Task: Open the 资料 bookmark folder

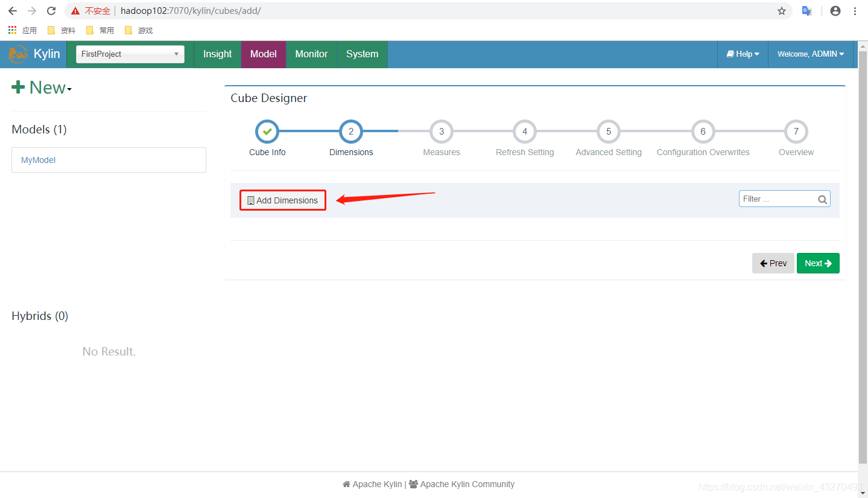Action: tap(62, 30)
